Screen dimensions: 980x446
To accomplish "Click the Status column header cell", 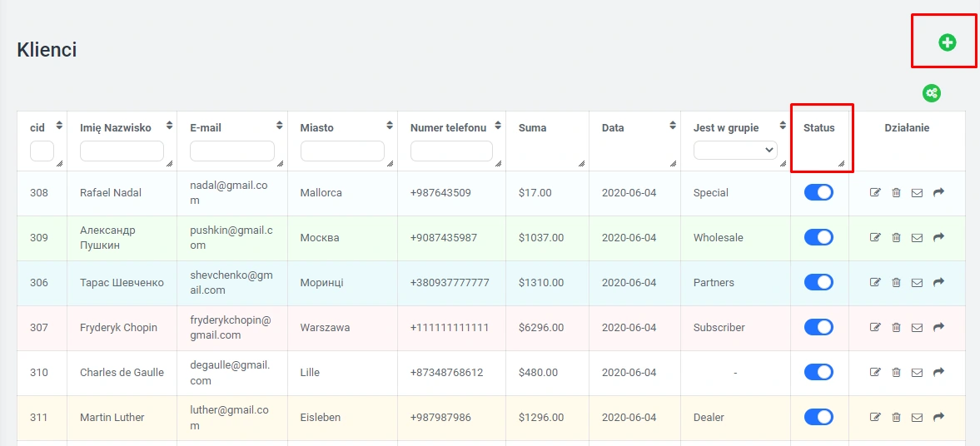I will [x=819, y=128].
